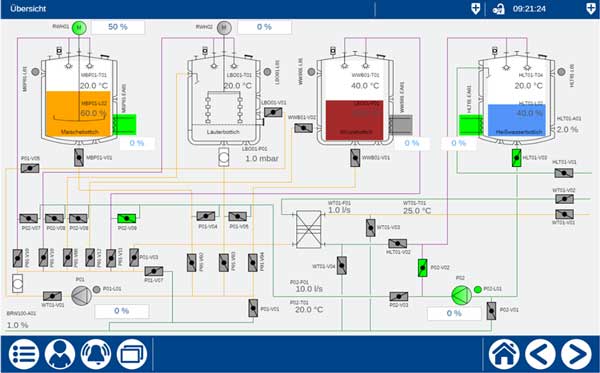Select the LBO01-P01 pressure sensor symbol
The width and height of the screenshot is (600, 373).
(x=224, y=157)
